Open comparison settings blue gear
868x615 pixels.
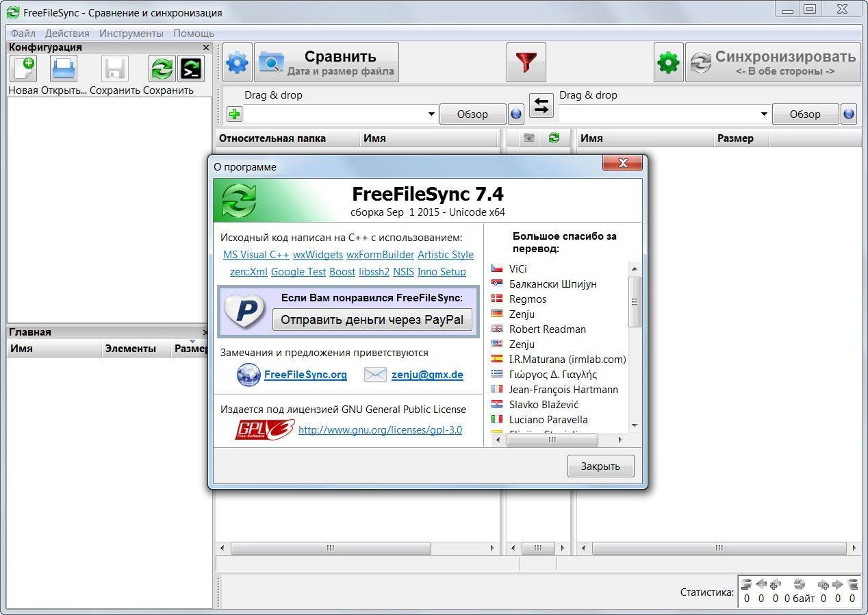pos(238,63)
